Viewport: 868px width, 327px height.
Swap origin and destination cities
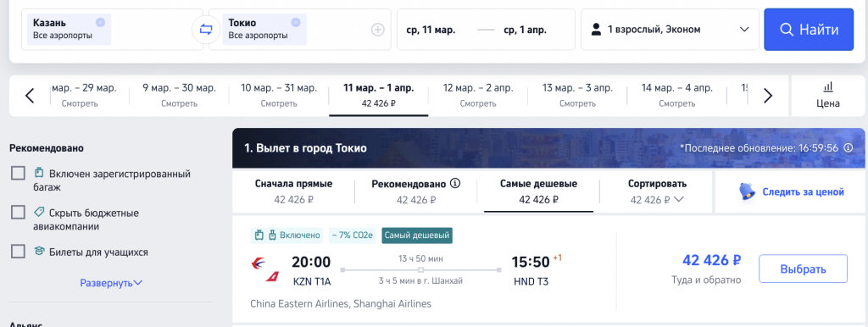tap(206, 30)
